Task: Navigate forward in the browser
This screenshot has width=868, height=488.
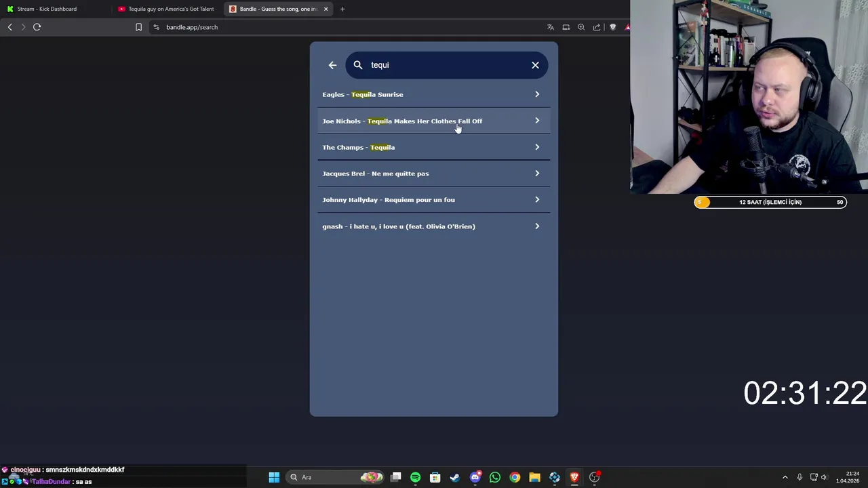Action: (x=23, y=27)
